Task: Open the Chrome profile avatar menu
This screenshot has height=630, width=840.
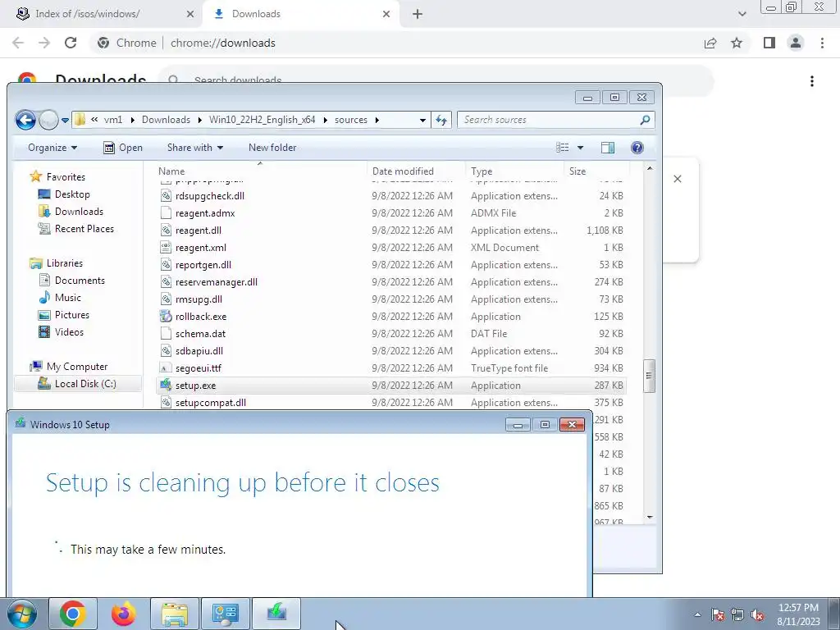Action: tap(796, 43)
